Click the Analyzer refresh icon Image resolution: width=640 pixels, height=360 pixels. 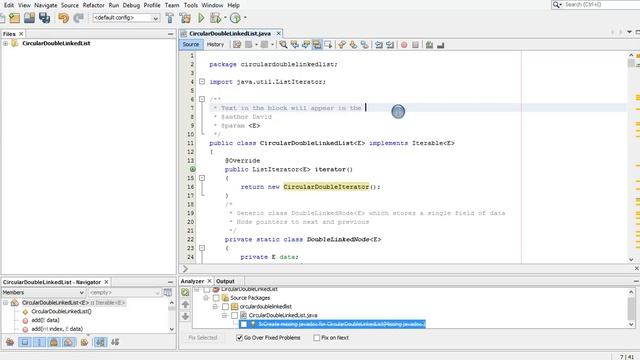pos(185,292)
